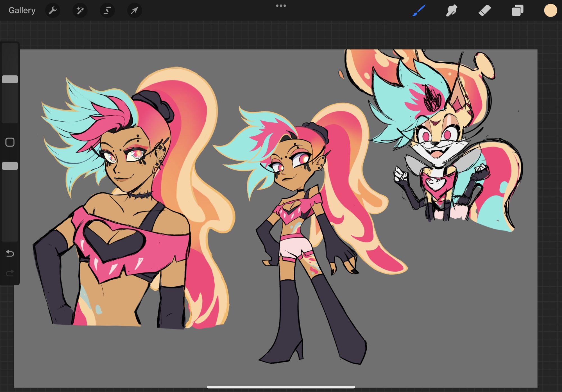Select the Smudge tool

pyautogui.click(x=452, y=11)
